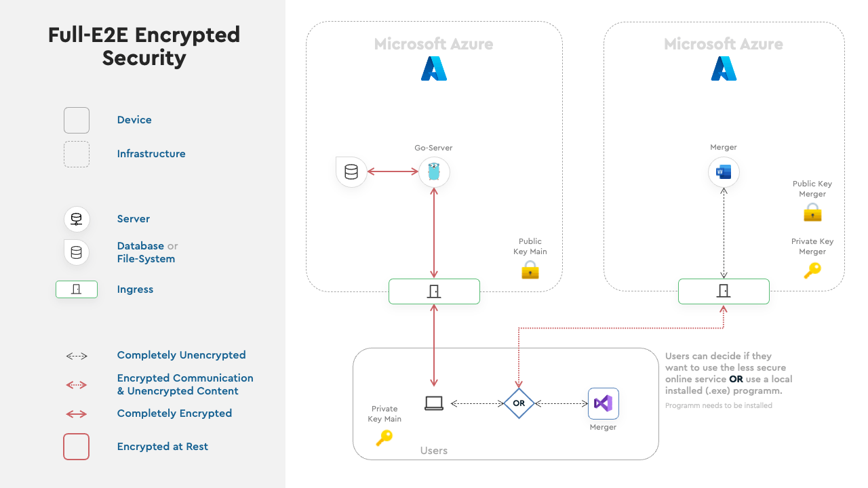Click the 'Merger' label under Visual Studio icon
Screen dimensions: 868x488
pyautogui.click(x=603, y=427)
